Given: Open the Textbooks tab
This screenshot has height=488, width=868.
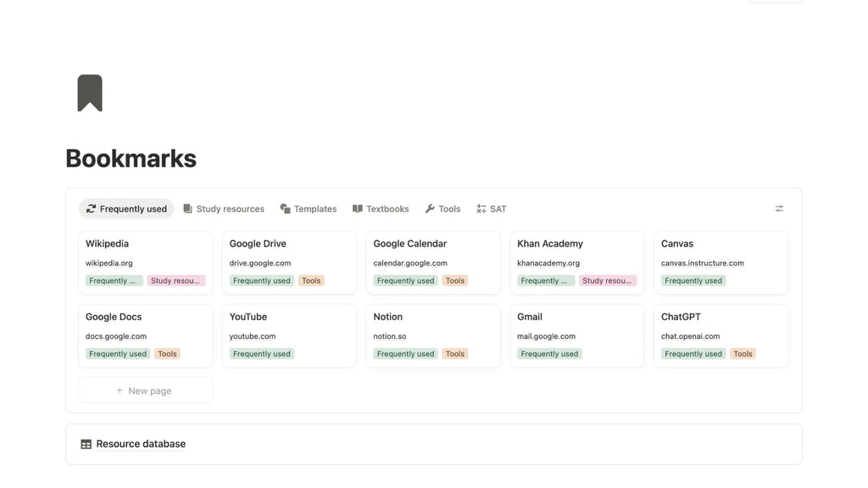Looking at the screenshot, I should (x=381, y=208).
